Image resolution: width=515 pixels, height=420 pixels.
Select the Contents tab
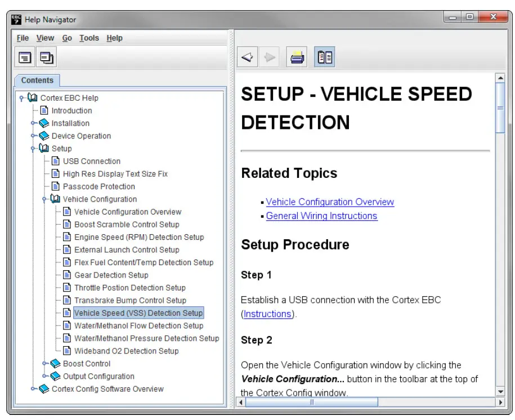pos(37,81)
